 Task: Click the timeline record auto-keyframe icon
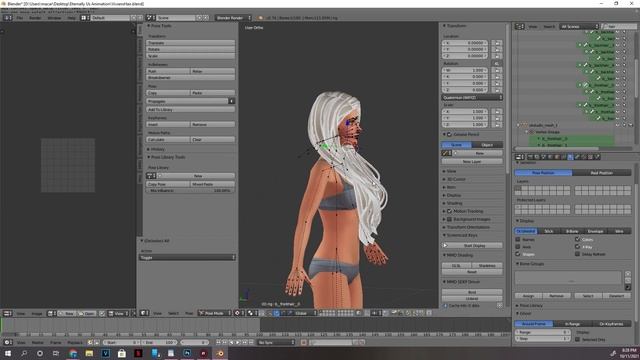tap(304, 342)
